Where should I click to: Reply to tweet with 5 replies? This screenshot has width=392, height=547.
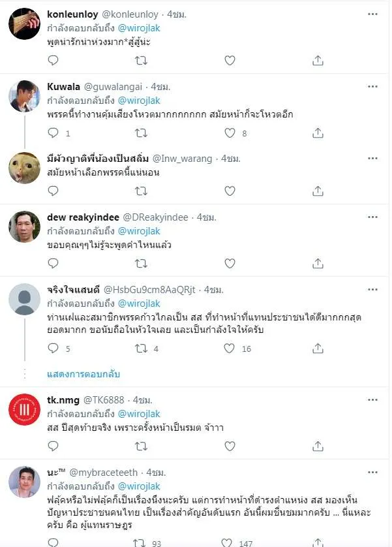click(x=53, y=349)
